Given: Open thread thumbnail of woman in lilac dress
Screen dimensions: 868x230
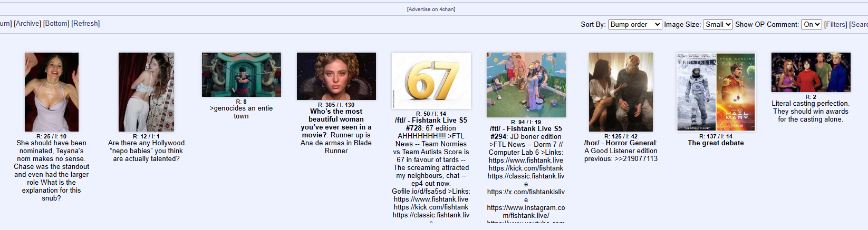Looking at the screenshot, I should tap(52, 92).
